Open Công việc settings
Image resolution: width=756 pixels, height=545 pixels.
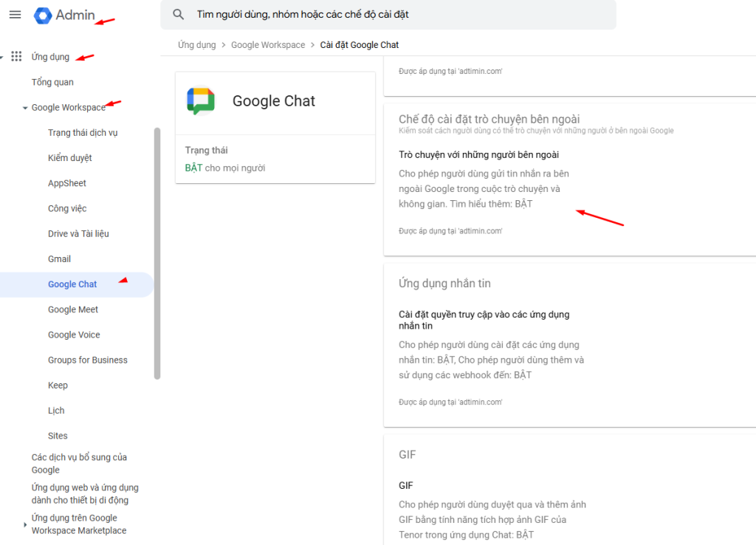pos(67,208)
